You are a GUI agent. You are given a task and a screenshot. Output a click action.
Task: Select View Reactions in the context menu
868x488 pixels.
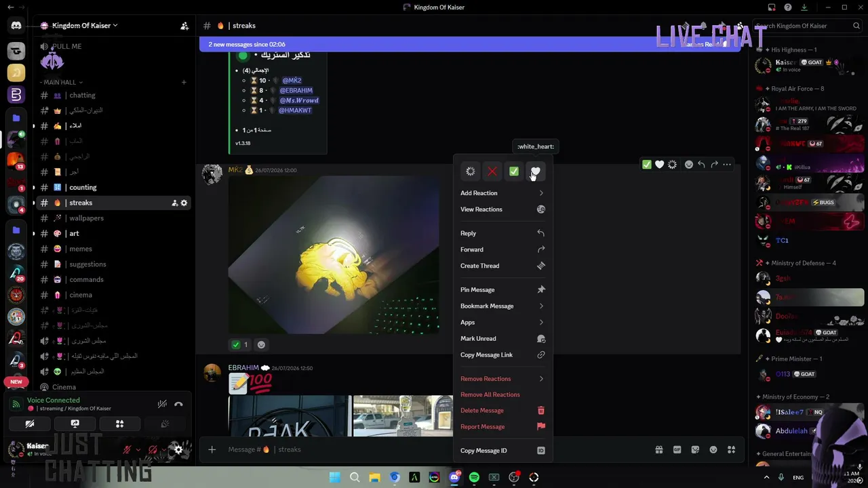click(x=502, y=209)
